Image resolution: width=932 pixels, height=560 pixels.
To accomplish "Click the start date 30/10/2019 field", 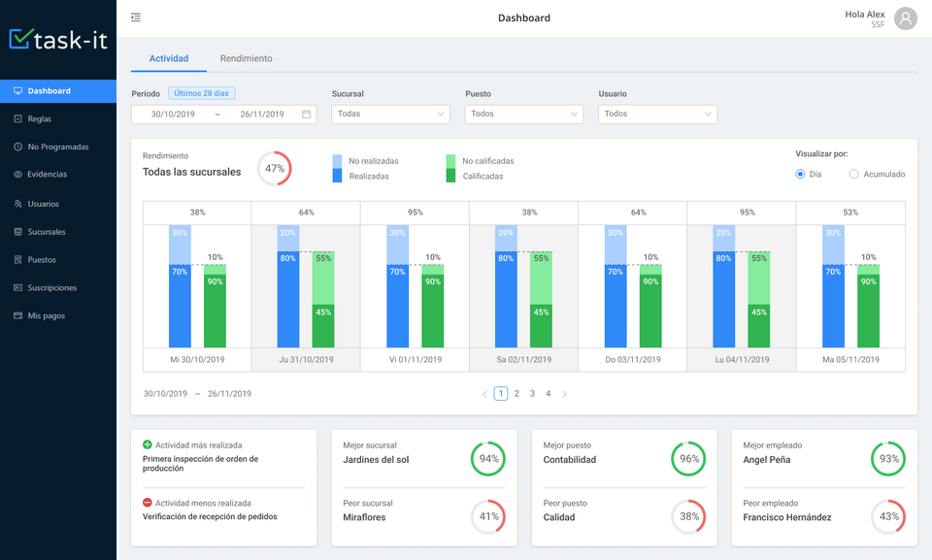I will click(173, 115).
